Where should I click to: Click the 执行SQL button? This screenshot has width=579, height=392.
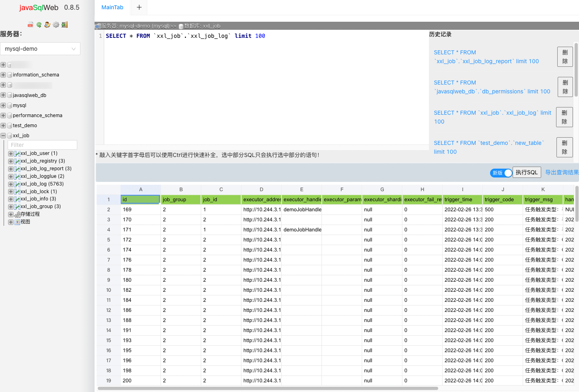pyautogui.click(x=527, y=172)
